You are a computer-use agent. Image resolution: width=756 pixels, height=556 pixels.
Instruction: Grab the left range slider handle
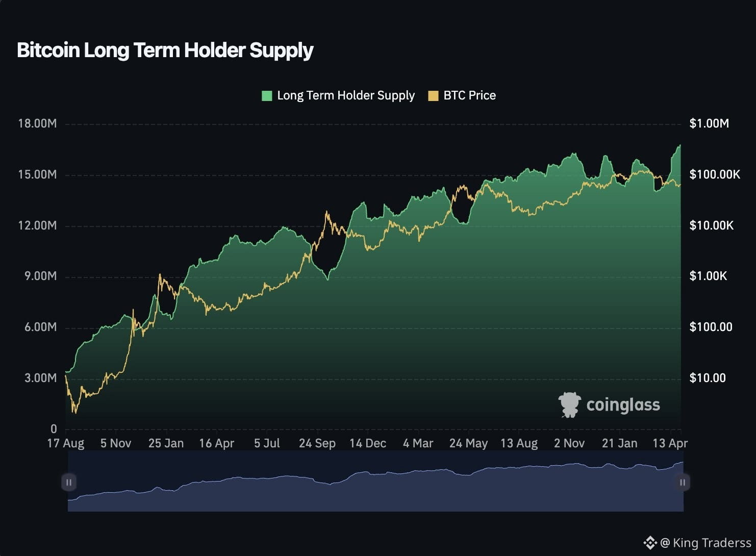(69, 482)
